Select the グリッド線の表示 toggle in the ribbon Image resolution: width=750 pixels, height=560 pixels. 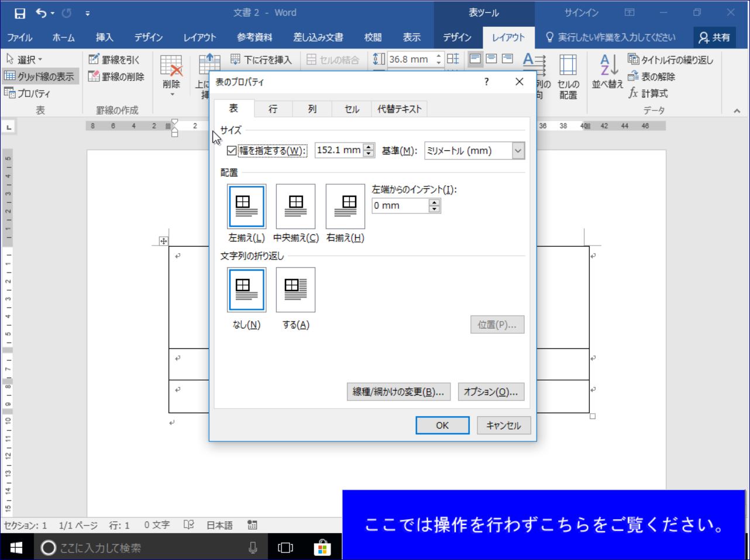(38, 75)
